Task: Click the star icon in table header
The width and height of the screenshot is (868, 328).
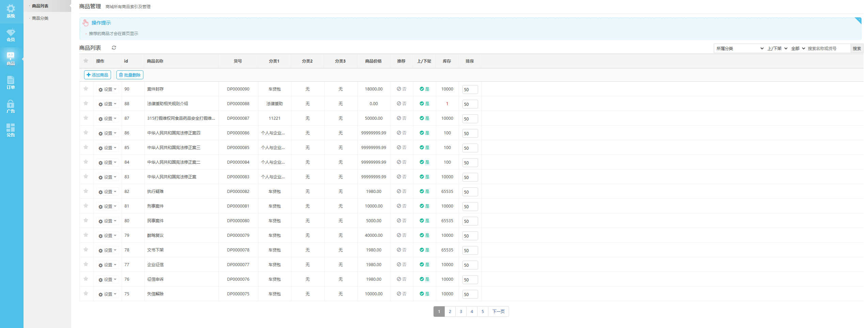Action: click(x=86, y=61)
